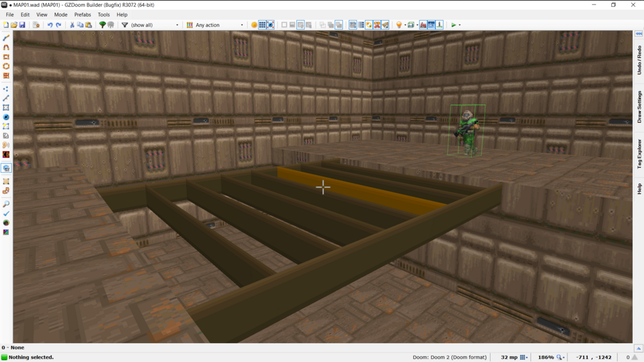This screenshot has height=362, width=644.
Task: Click the green Doom marine player thing
Action: point(467,132)
